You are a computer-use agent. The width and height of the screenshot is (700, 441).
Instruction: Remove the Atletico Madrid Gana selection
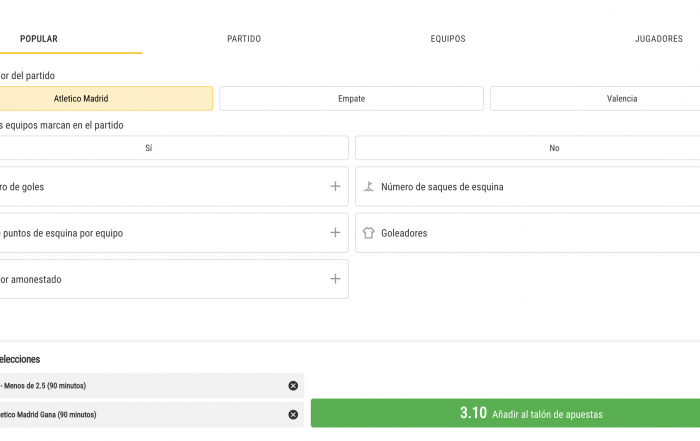click(293, 415)
